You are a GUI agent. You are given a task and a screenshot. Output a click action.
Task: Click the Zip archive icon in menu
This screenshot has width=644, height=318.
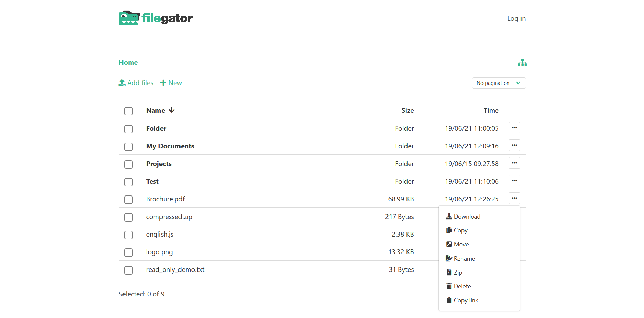[449, 273]
